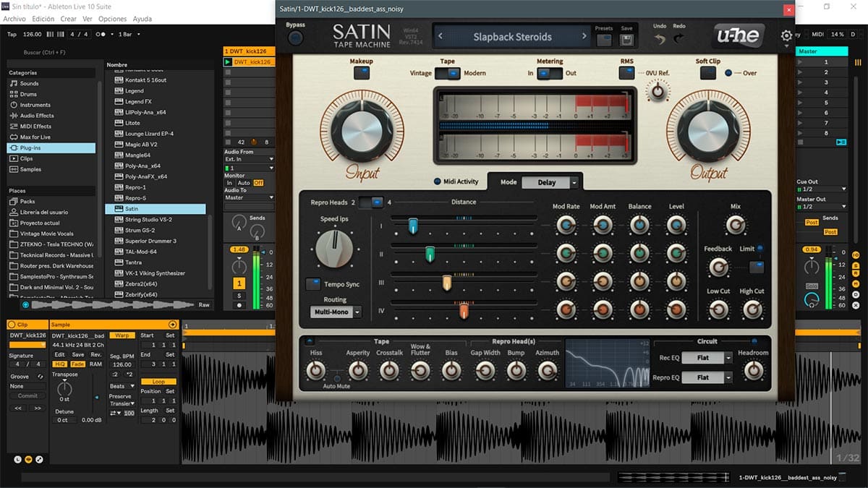Click the u-he logo badge
The height and width of the screenshot is (488, 868).
[x=739, y=36]
